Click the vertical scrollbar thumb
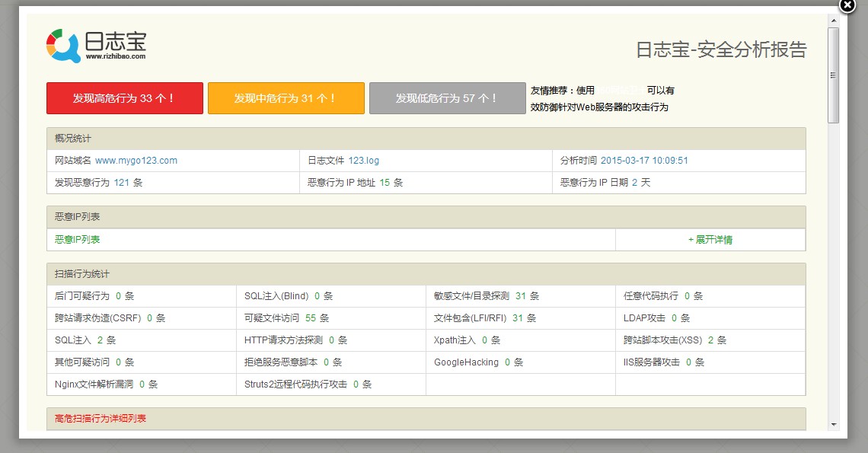 (834, 75)
